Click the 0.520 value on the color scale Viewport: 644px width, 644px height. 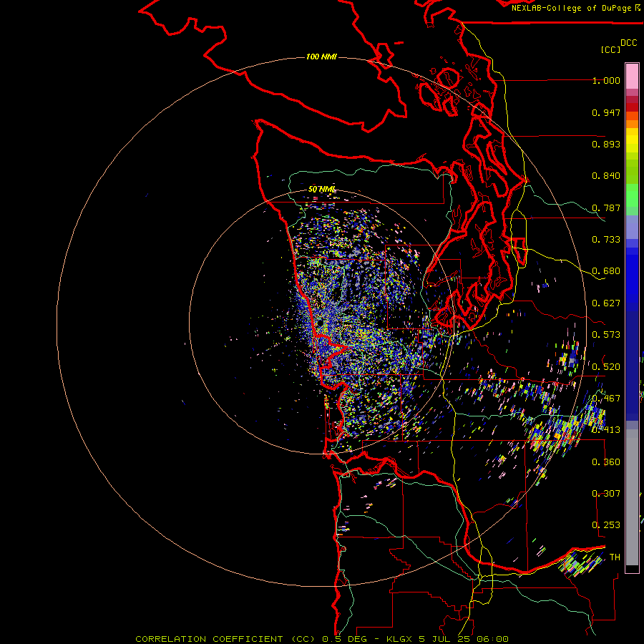(x=606, y=366)
